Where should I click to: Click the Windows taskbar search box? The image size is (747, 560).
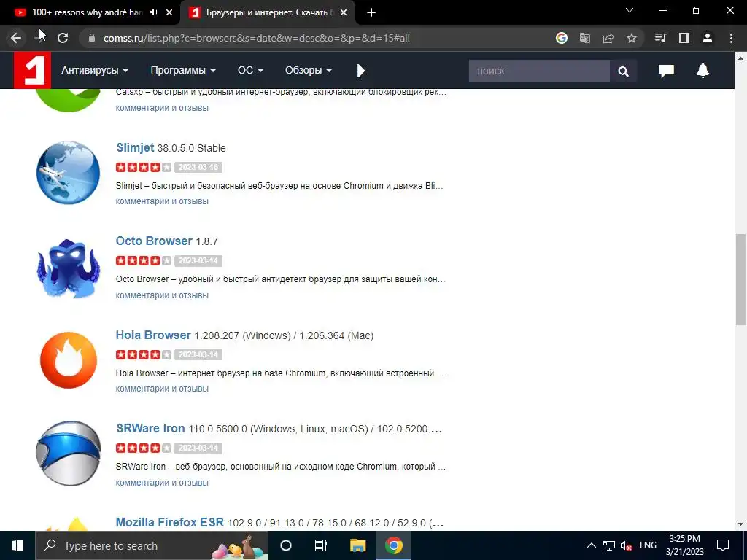(x=152, y=545)
